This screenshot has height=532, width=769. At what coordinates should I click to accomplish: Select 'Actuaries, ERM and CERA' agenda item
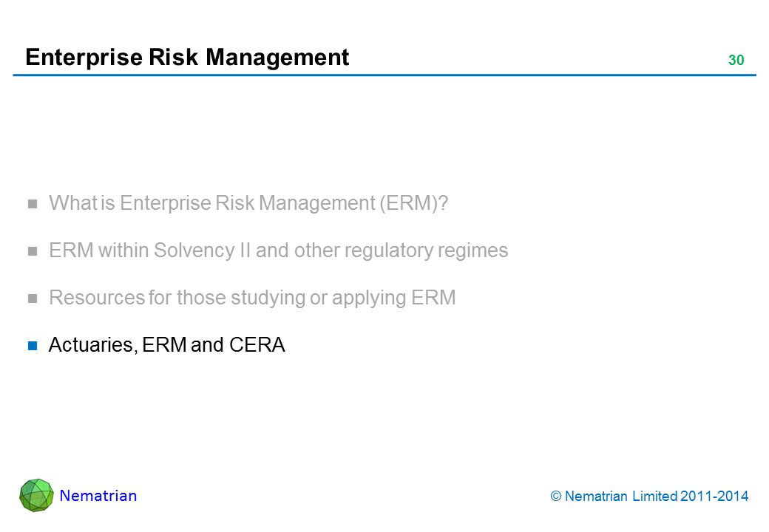coord(166,345)
